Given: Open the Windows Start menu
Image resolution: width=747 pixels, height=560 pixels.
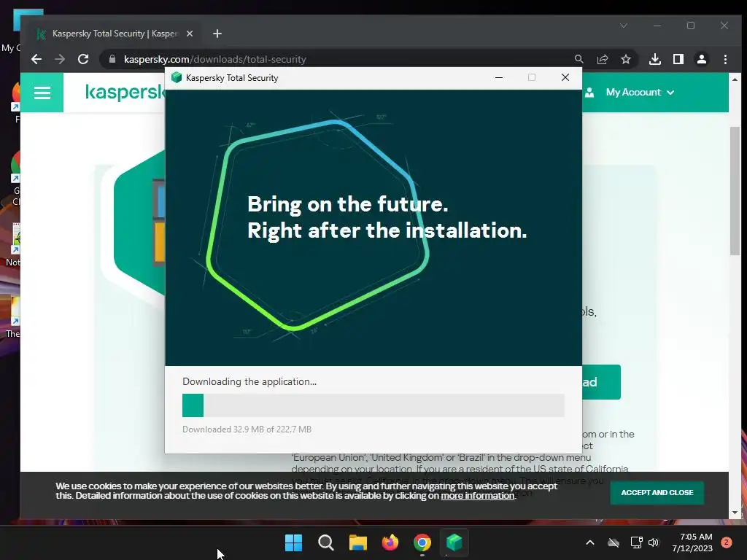Looking at the screenshot, I should [293, 542].
